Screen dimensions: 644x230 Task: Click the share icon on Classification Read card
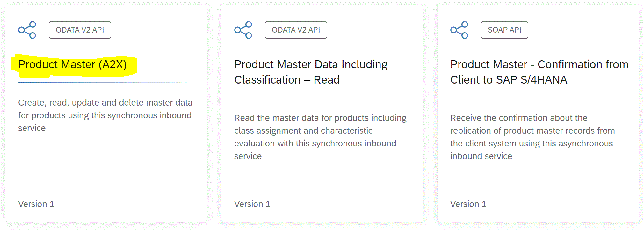coord(243,30)
